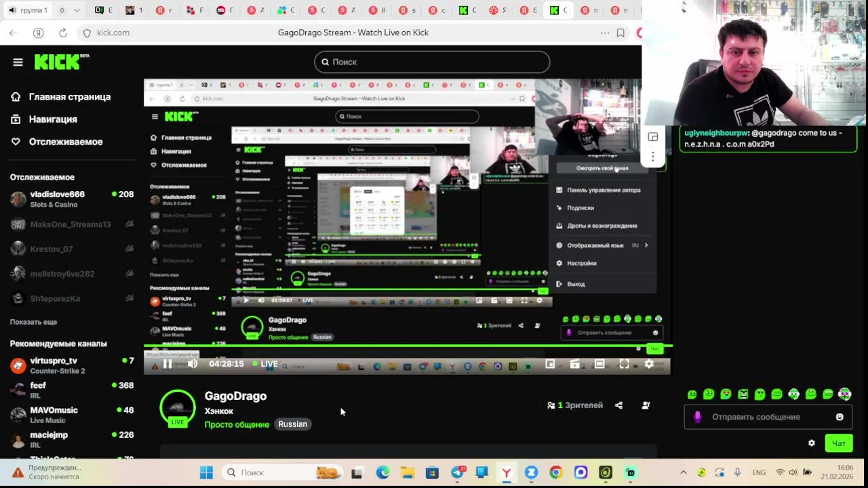Go to the Kick logo home link
The width and height of the screenshot is (868, 488).
(x=62, y=62)
